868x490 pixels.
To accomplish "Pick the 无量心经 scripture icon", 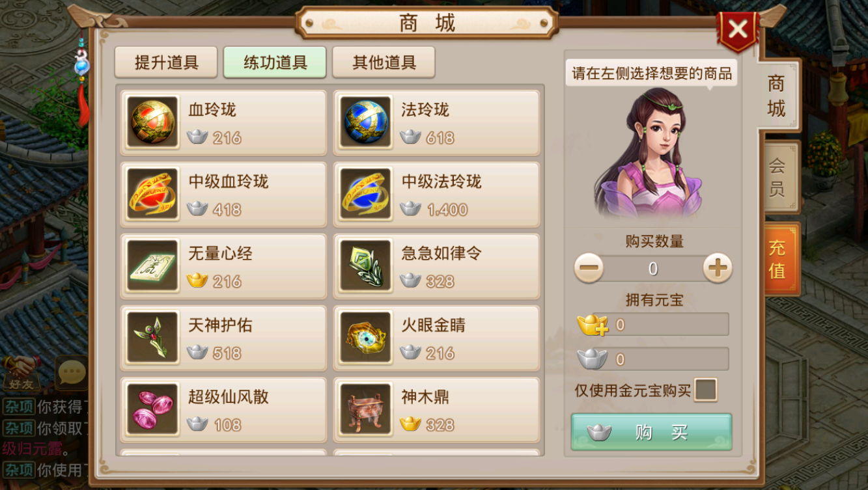I will (152, 265).
